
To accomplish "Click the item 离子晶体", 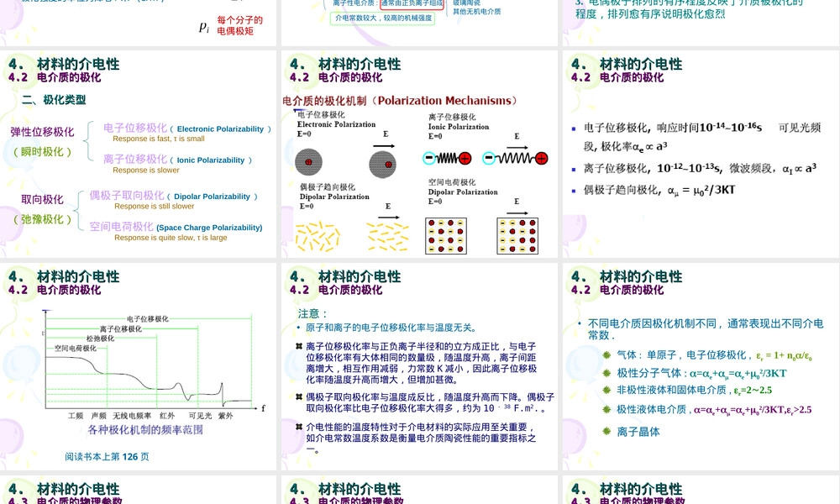I will click(638, 432).
